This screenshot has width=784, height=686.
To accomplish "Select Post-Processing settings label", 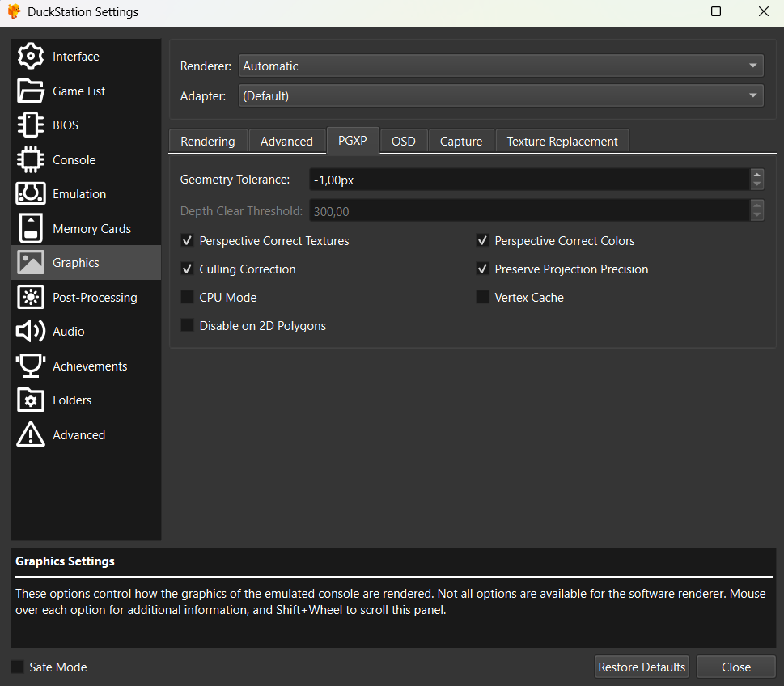I will tap(95, 298).
